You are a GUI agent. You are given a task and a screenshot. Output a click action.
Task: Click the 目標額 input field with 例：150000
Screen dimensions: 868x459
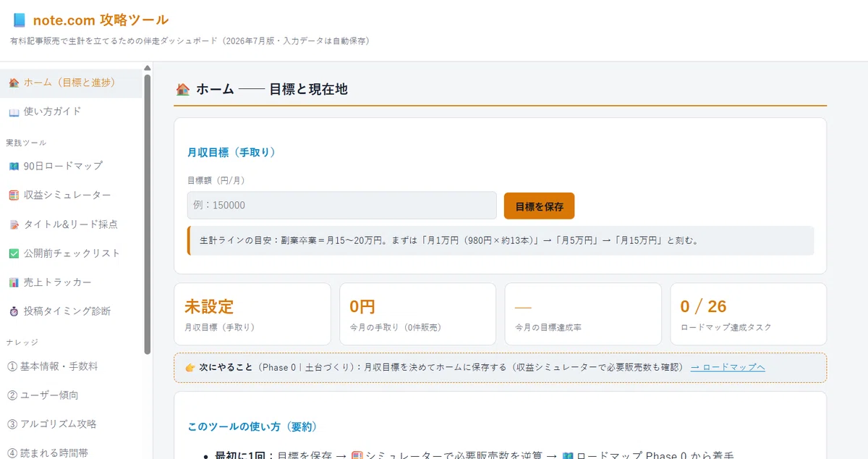(x=341, y=205)
